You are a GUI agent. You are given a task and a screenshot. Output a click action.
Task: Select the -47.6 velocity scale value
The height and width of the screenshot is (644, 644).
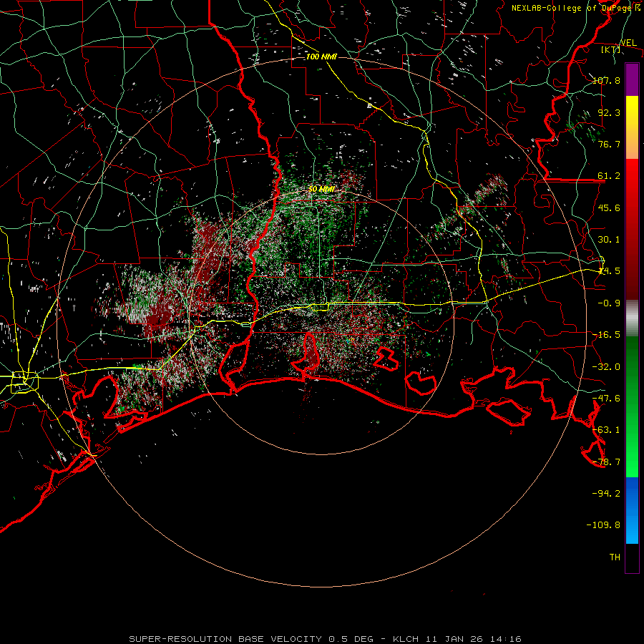tap(606, 399)
